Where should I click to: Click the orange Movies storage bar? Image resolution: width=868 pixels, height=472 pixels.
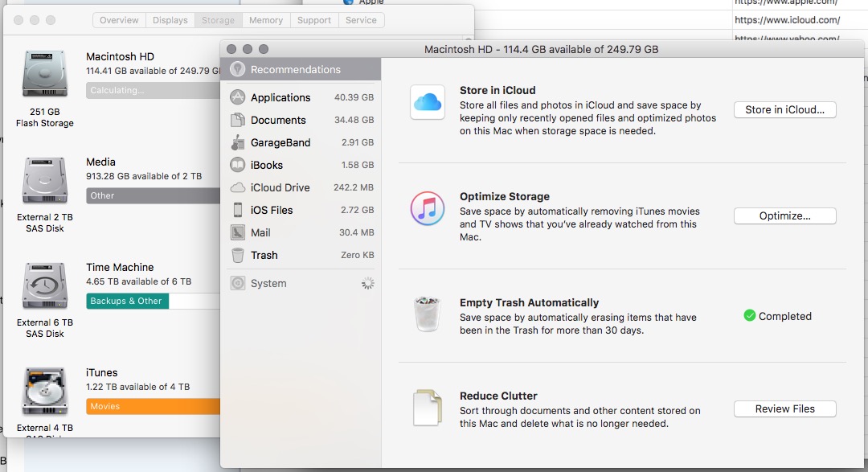point(153,406)
